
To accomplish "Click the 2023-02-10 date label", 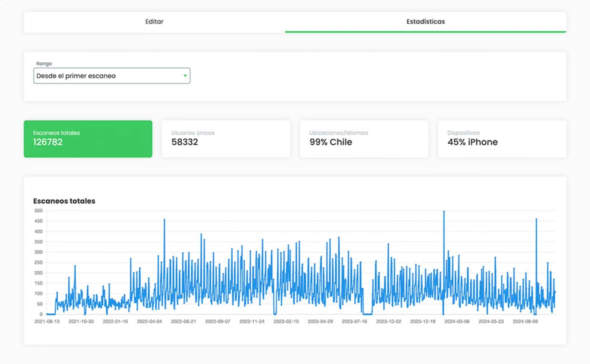I will 286,321.
